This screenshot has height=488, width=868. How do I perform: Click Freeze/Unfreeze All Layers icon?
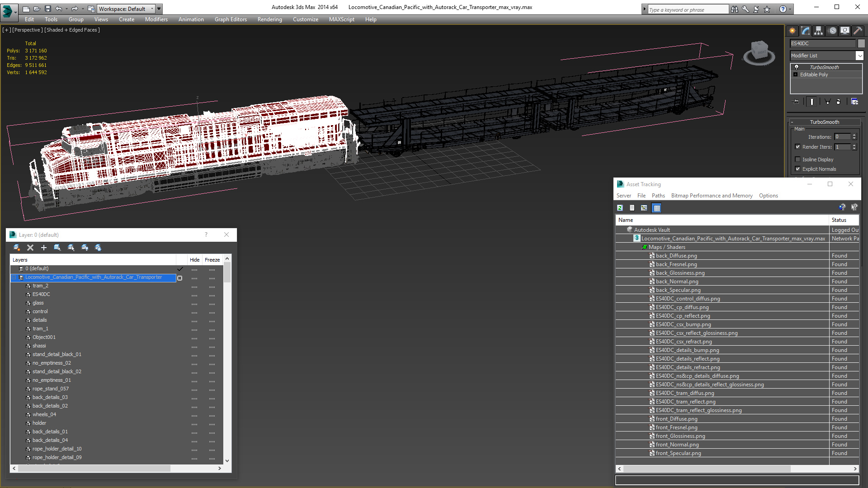pos(98,248)
